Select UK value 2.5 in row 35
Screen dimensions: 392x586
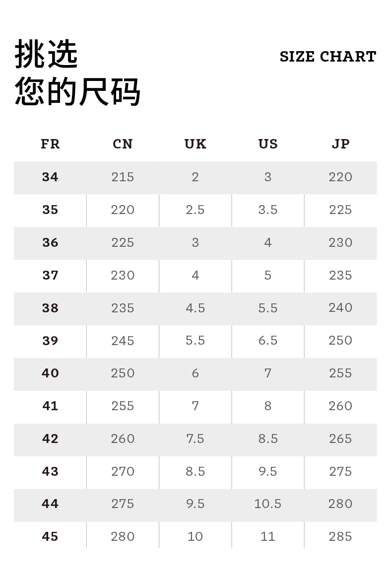[195, 210]
